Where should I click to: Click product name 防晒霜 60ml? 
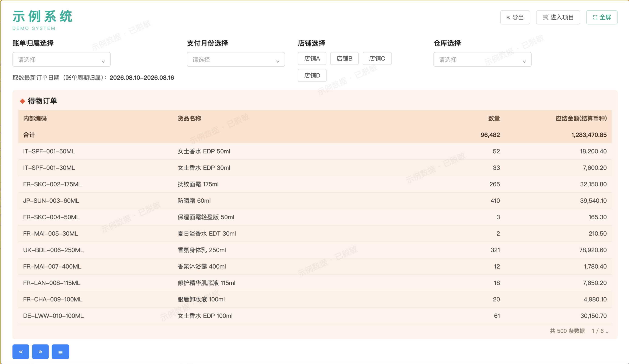(194, 201)
